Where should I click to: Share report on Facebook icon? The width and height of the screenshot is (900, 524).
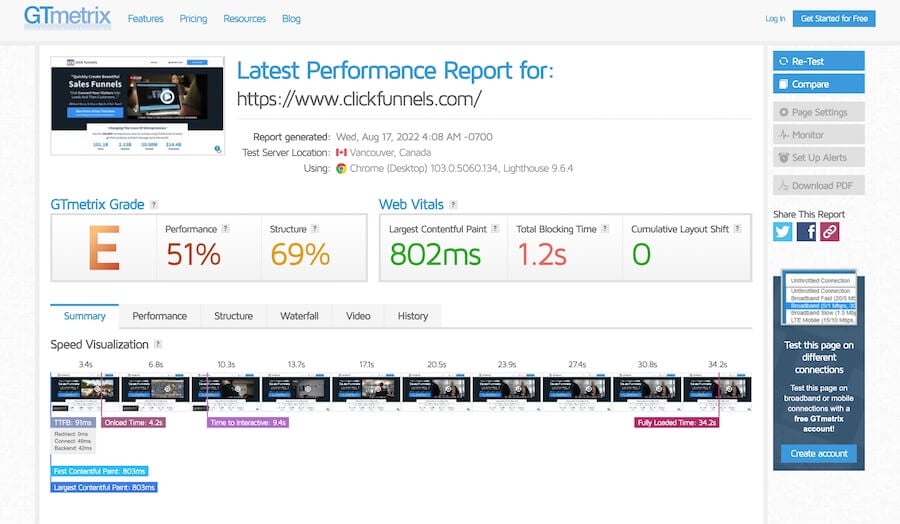pyautogui.click(x=806, y=231)
